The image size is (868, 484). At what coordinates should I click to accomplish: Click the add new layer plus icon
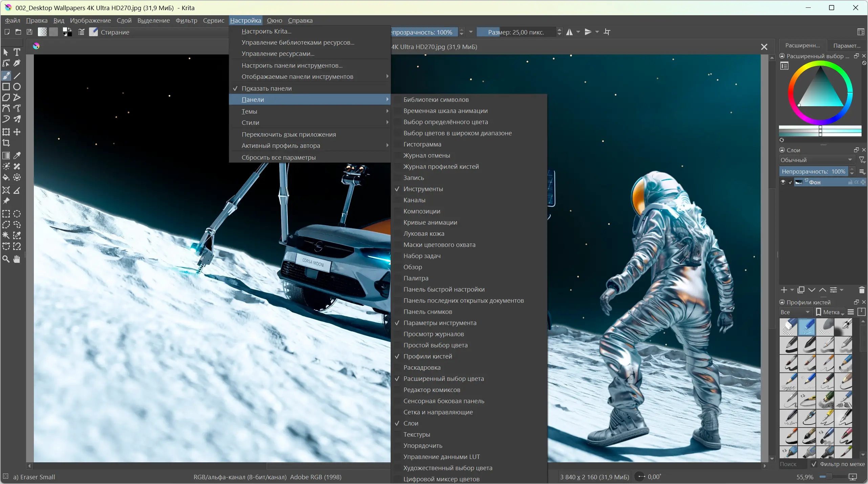click(x=784, y=290)
